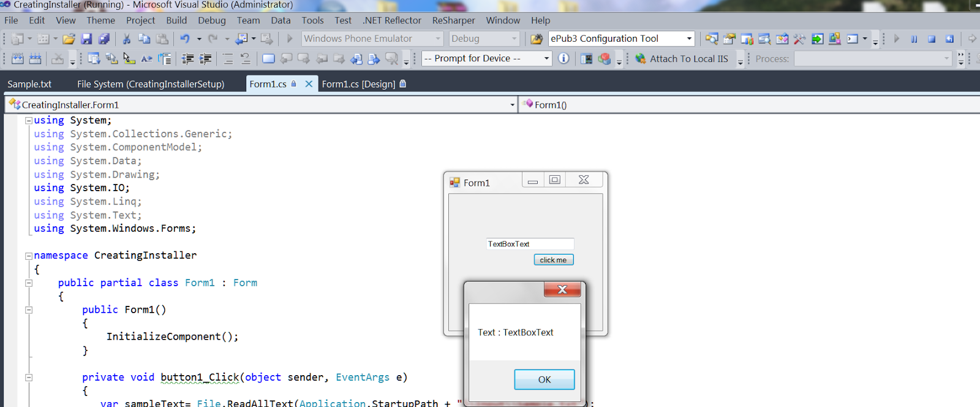This screenshot has width=980, height=407.
Task: Expand the Prompt for Device dropdown
Action: (546, 59)
